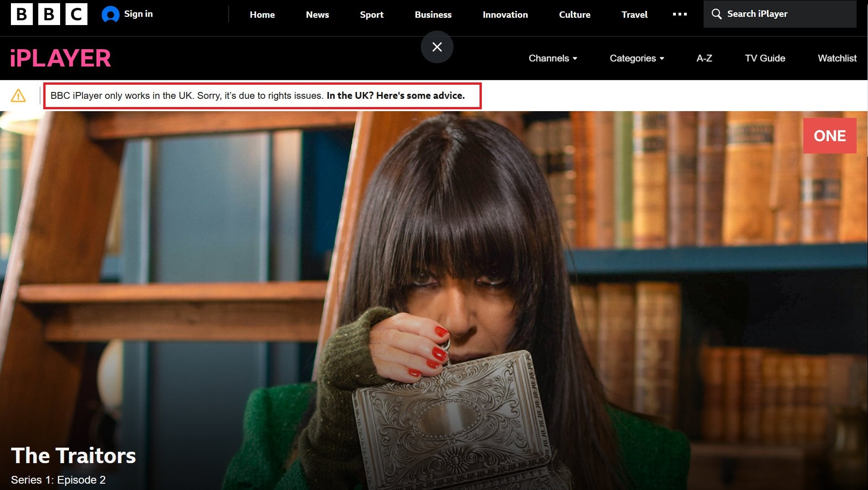The width and height of the screenshot is (868, 490).
Task: Open more navigation options via the ellipsis icon
Action: click(x=679, y=14)
